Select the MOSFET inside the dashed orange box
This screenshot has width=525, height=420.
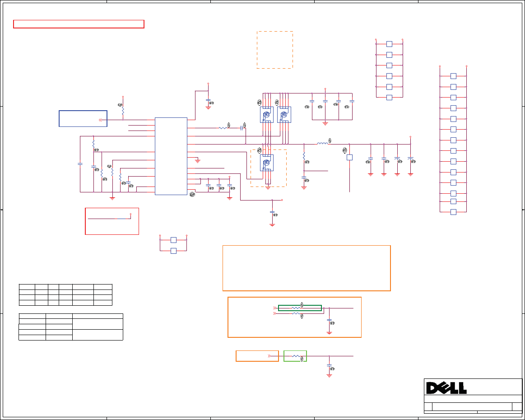click(267, 163)
